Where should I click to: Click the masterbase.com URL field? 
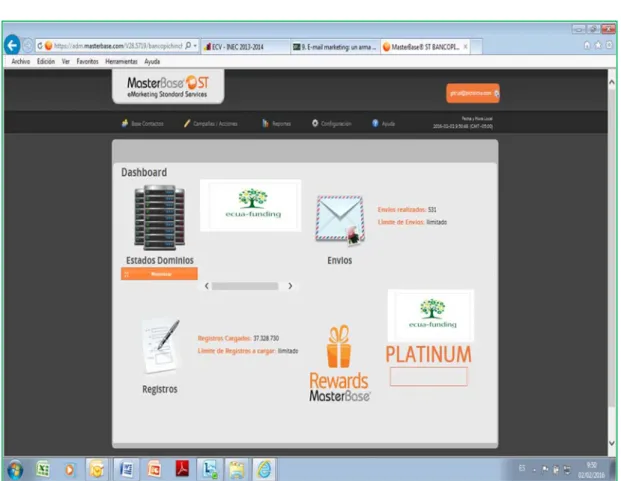click(118, 46)
